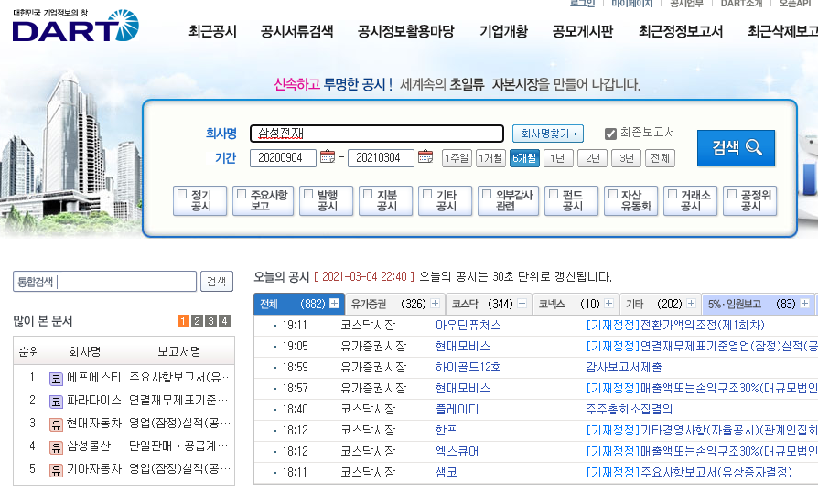Open 감사보고서제출 report link
The height and width of the screenshot is (504, 818).
623,367
